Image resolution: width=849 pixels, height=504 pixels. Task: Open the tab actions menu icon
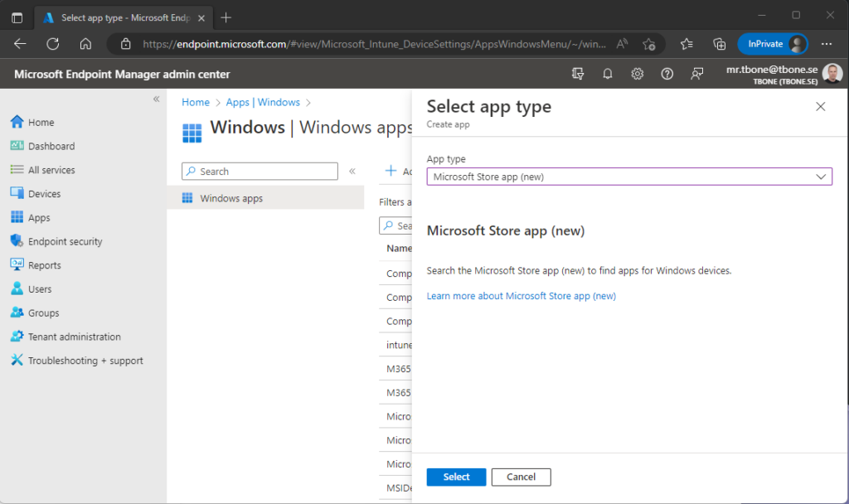click(17, 18)
